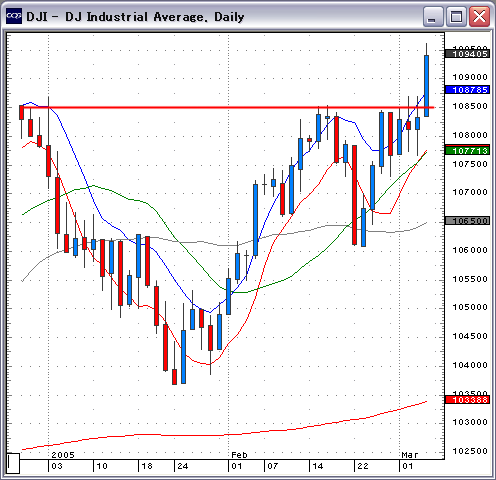Click the gray 106500 price label
Viewport: 496px width, 480px height.
(x=467, y=221)
